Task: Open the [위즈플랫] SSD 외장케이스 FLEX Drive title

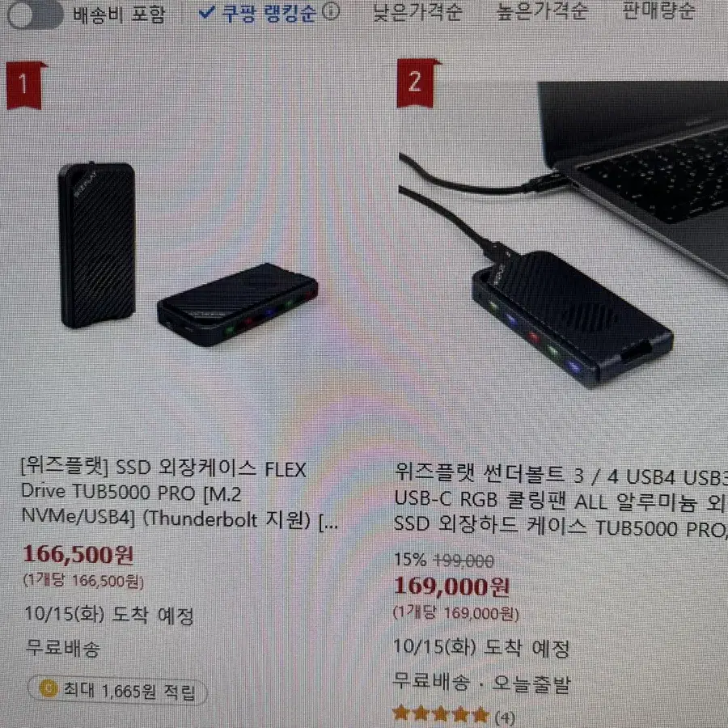Action: coord(180,494)
